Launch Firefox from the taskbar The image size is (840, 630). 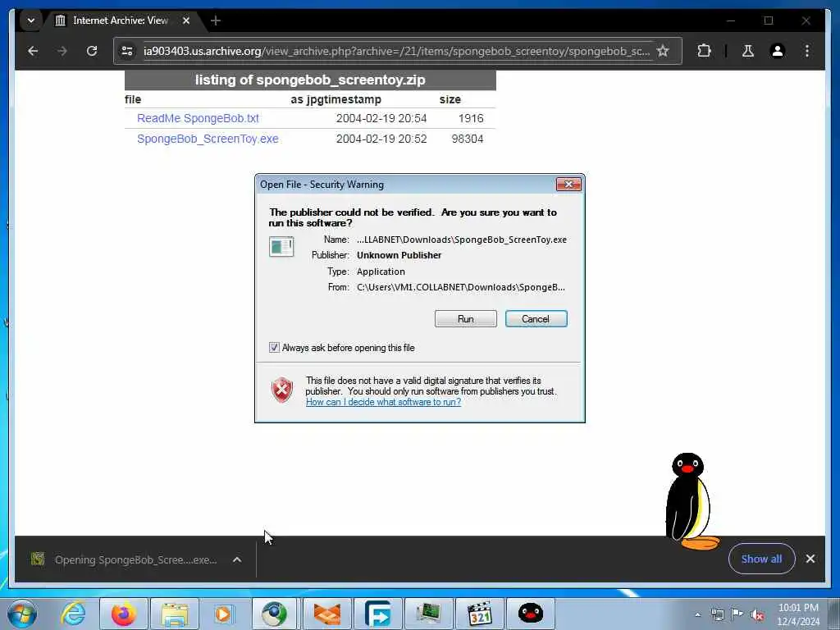point(123,614)
